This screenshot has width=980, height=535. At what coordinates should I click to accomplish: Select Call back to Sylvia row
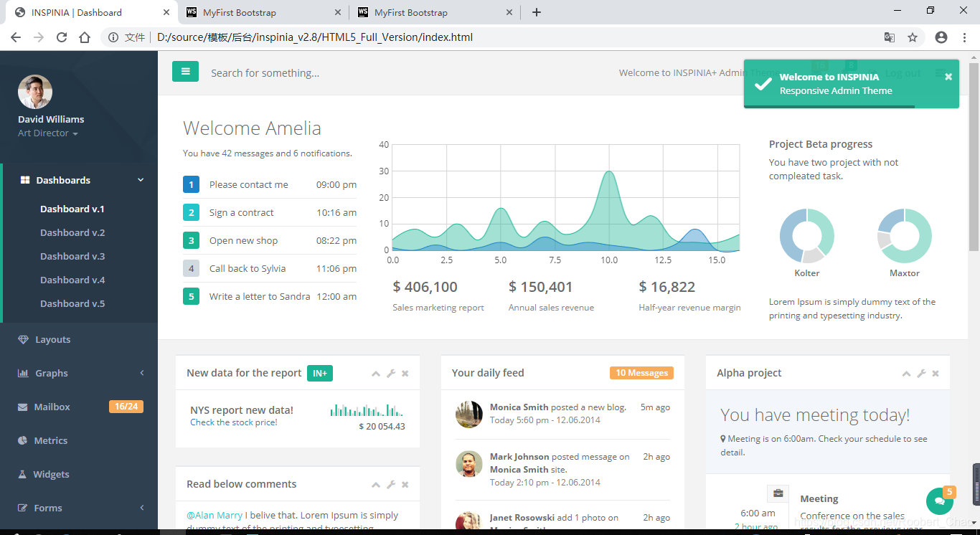[270, 268]
